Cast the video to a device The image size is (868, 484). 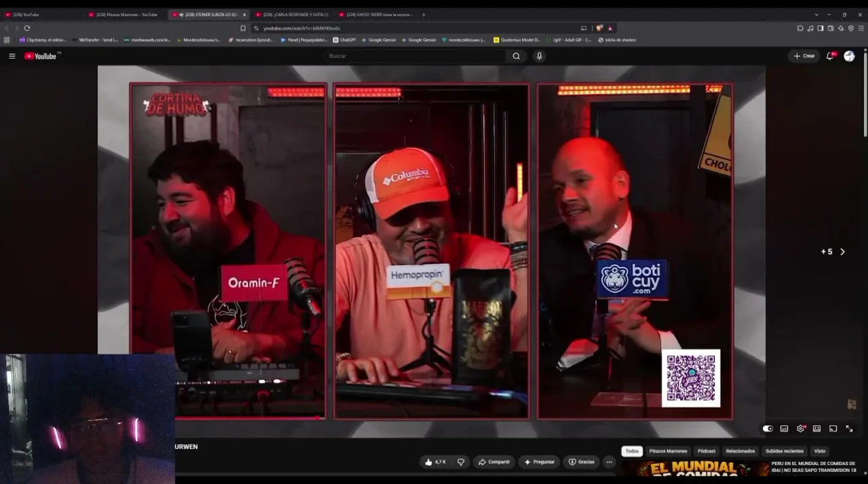click(x=833, y=429)
